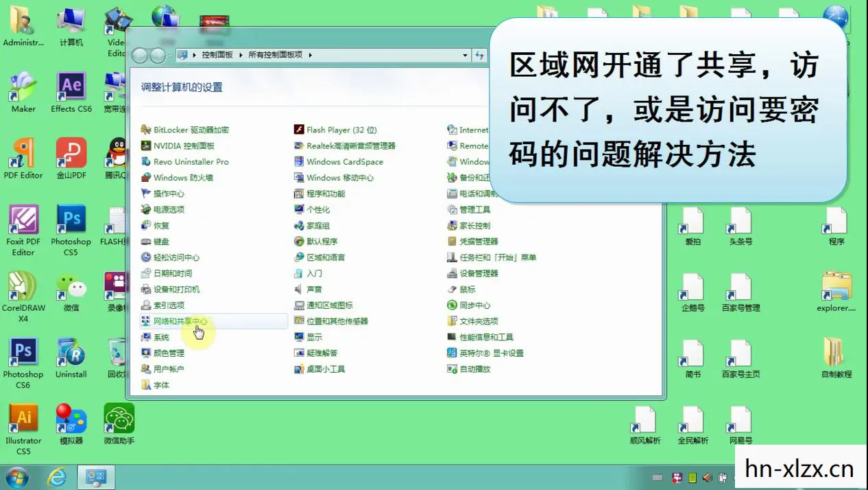Click the 个性化 icon
Screen dimensions: 868x490
(299, 209)
